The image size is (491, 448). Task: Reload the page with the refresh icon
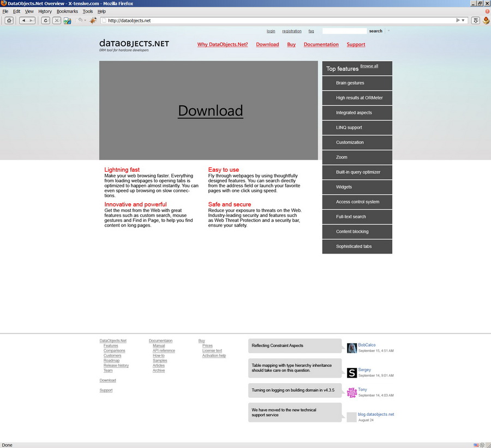45,21
